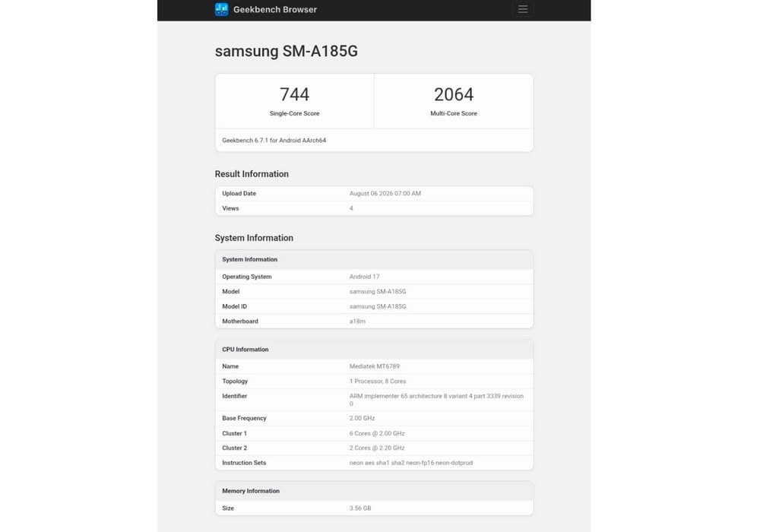Click the a18m motherboard value
The width and height of the screenshot is (760, 532).
click(357, 321)
